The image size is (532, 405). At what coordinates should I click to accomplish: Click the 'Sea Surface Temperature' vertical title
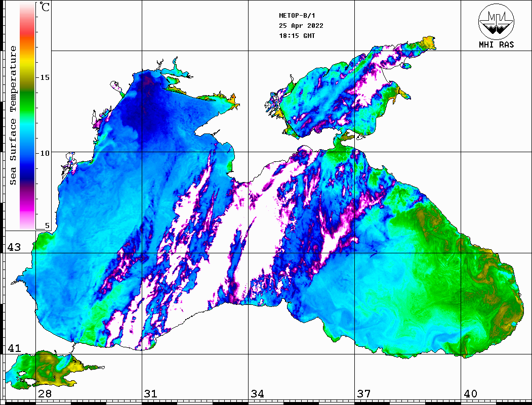(x=13, y=116)
